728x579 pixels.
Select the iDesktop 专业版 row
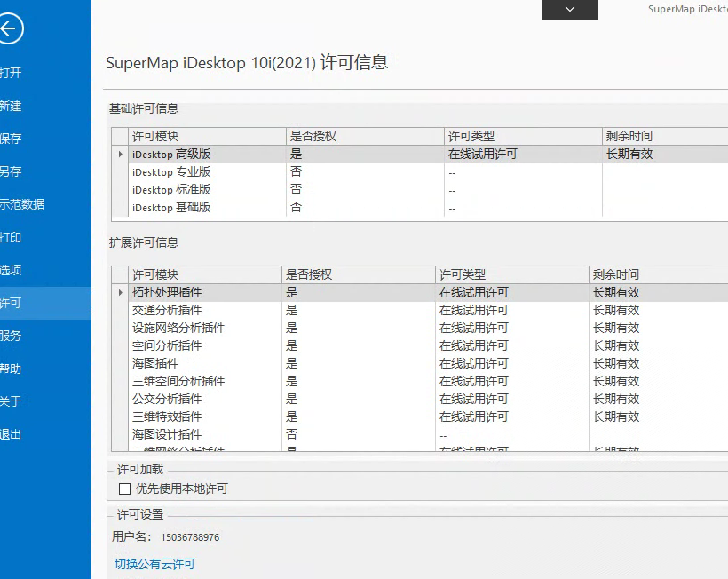(x=420, y=171)
